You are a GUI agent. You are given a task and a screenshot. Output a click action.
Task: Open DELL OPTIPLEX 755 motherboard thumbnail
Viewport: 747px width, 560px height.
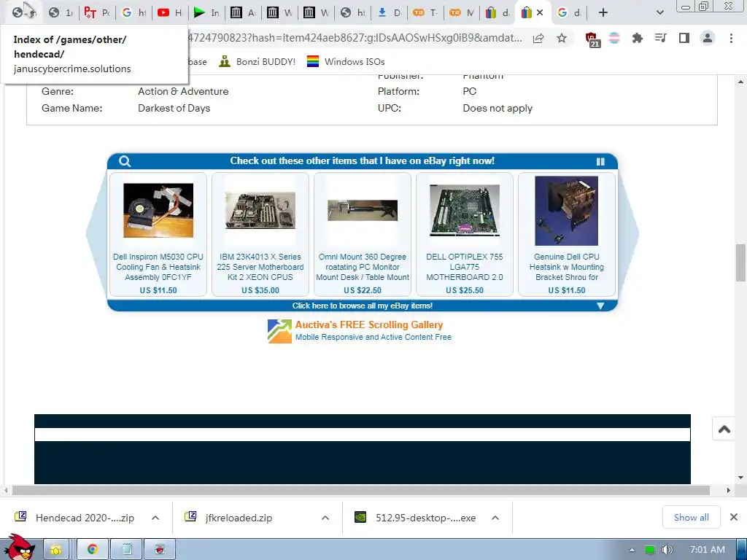tap(465, 210)
